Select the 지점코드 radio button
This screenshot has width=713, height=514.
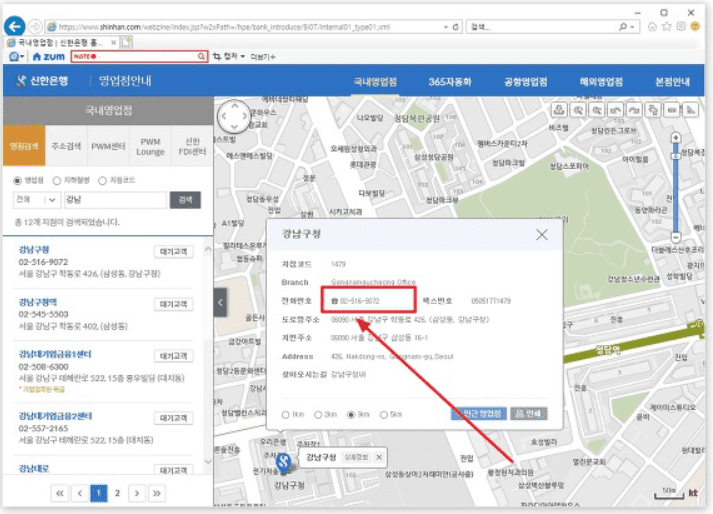tap(102, 181)
